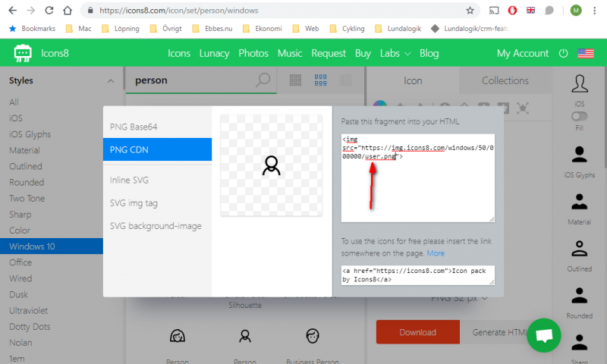This screenshot has width=607, height=364.
Task: Click the Generate HTML button
Action: pos(499,332)
